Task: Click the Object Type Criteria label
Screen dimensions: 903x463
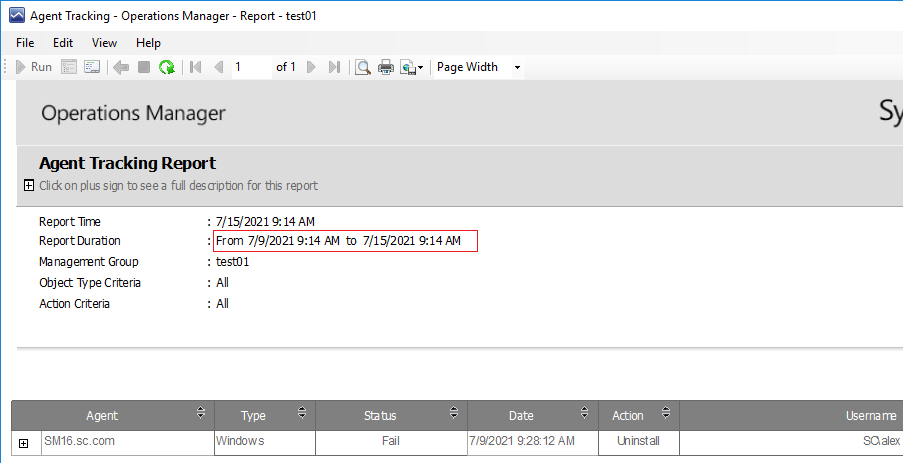Action: point(90,283)
